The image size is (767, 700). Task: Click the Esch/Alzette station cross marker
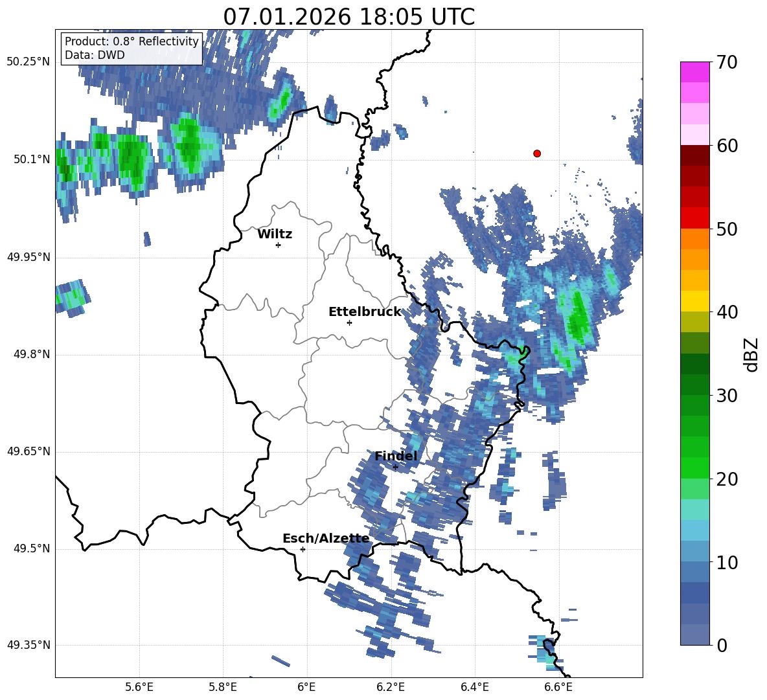[303, 549]
